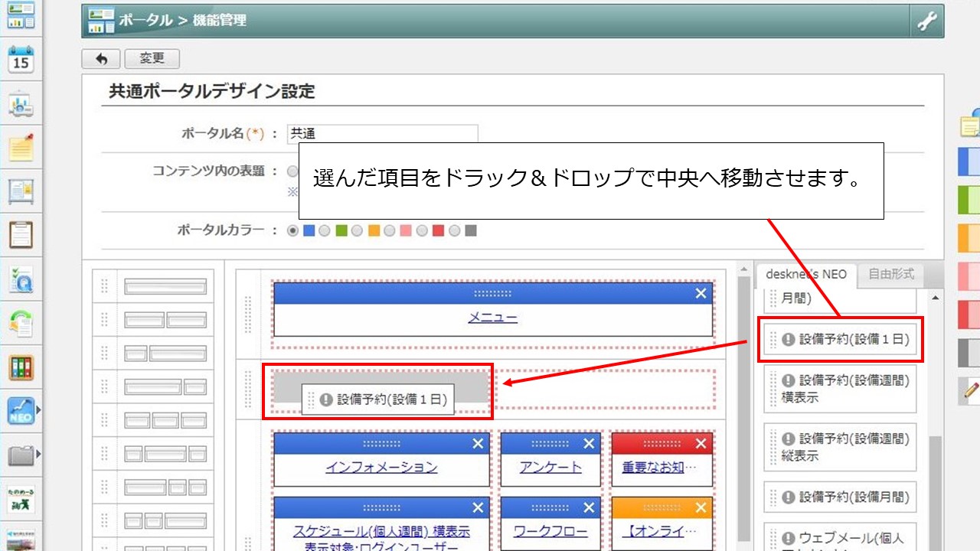980x551 pixels.
Task: Select 設備予約(設備月間) in the list
Action: coord(840,497)
